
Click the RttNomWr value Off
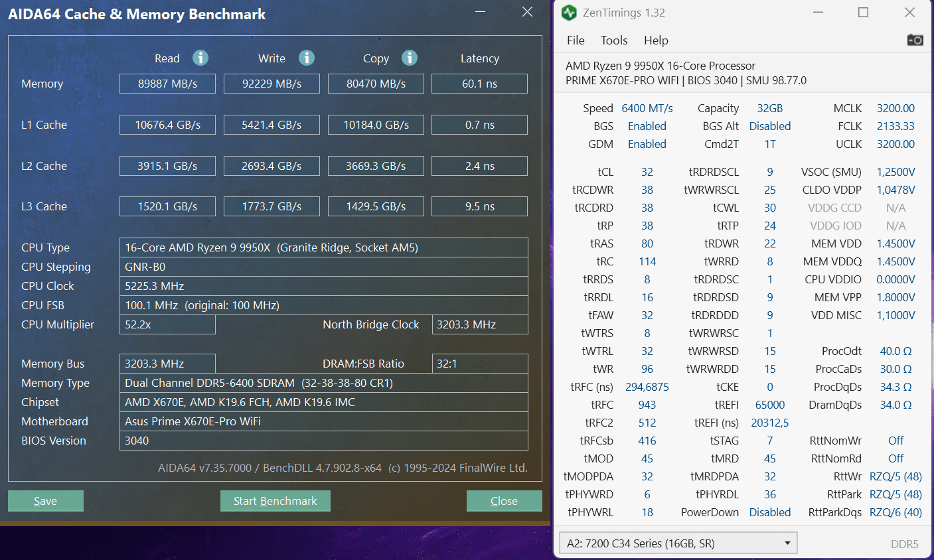point(895,441)
